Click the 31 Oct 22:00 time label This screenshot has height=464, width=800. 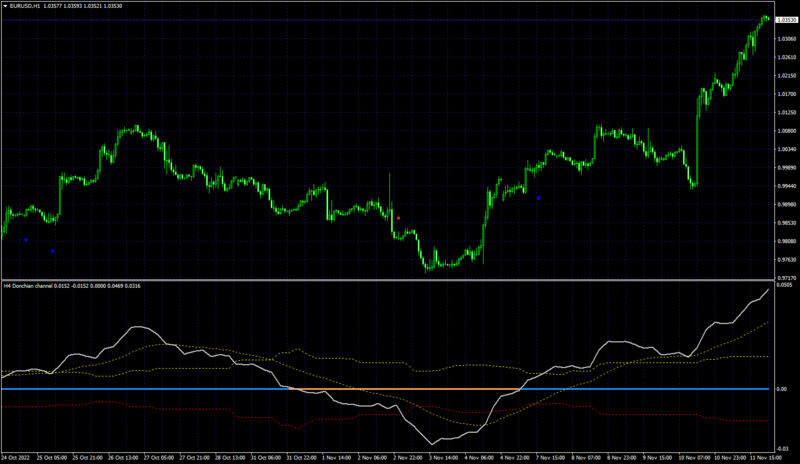pos(302,458)
